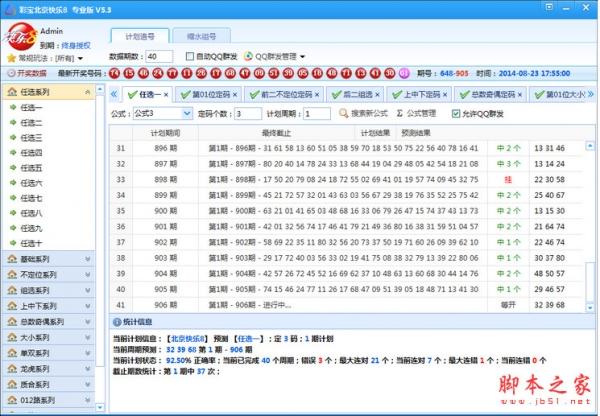Open the 上中下定码 tab
This screenshot has height=416, width=600.
tap(419, 95)
